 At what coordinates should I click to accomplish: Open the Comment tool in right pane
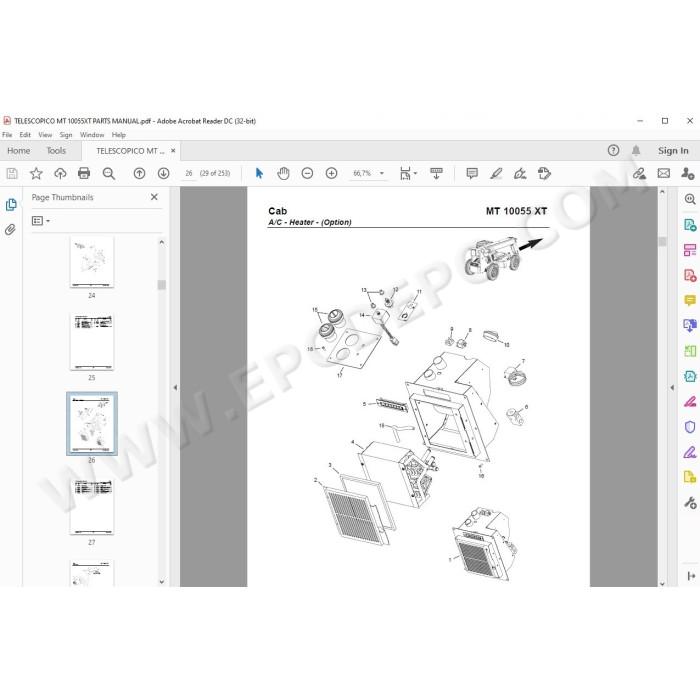tap(690, 300)
